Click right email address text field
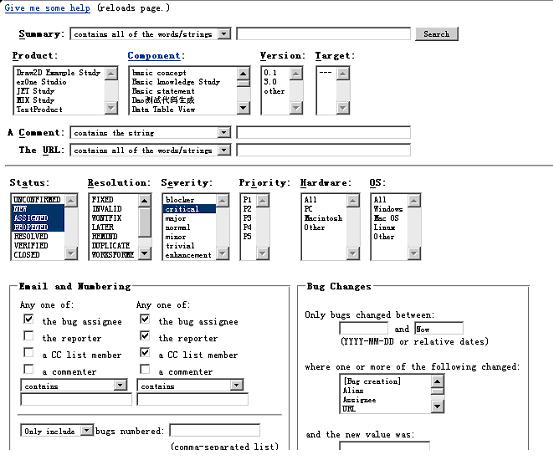The width and height of the screenshot is (553, 462). (193, 400)
